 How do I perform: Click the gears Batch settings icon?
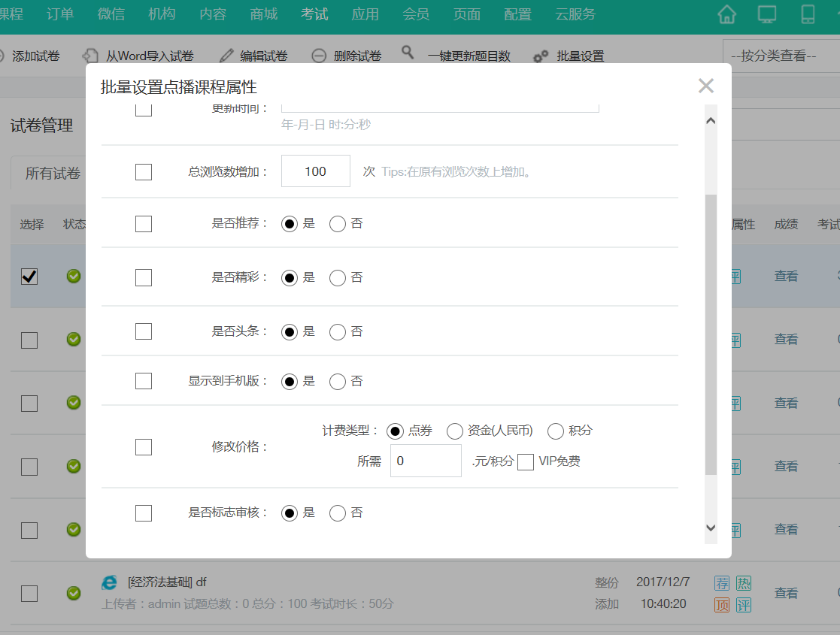[x=541, y=56]
